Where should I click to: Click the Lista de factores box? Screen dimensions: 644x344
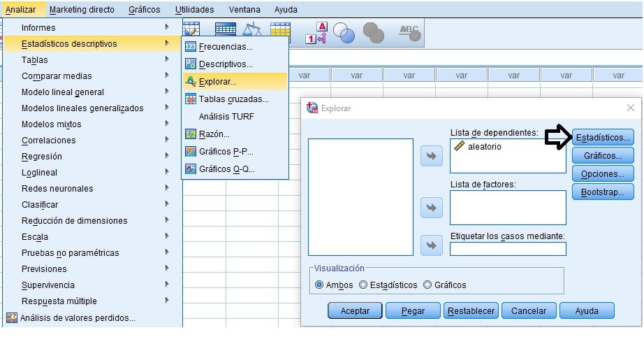point(508,207)
